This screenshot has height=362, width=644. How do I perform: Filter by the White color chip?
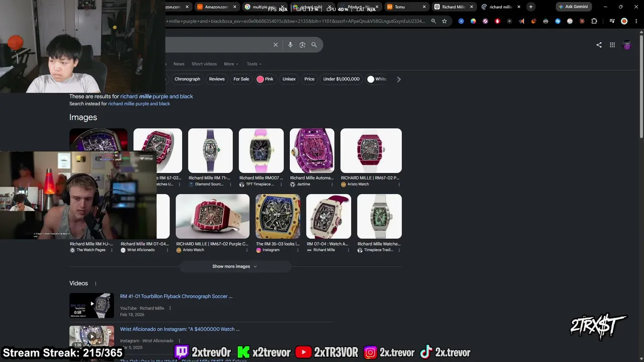377,79
